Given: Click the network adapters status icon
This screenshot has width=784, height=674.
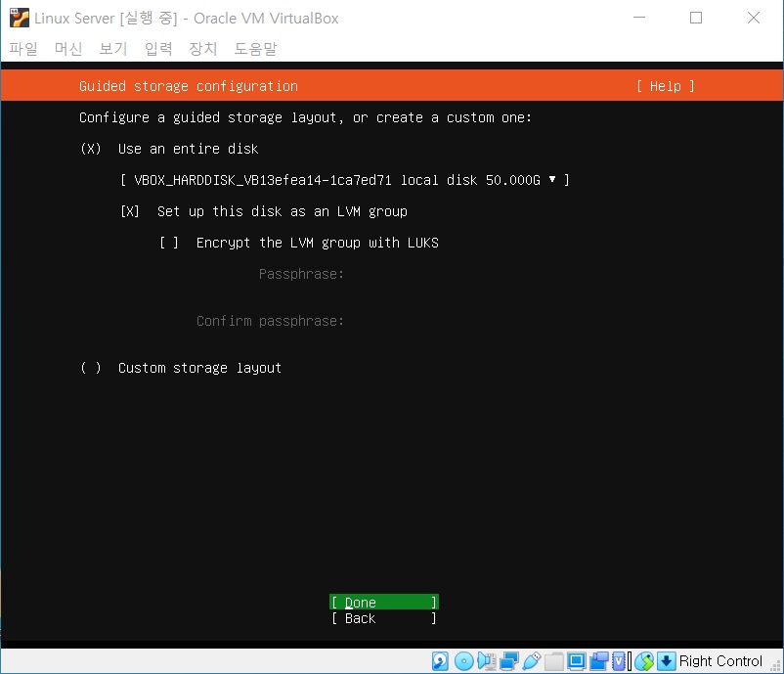Looking at the screenshot, I should tap(509, 661).
